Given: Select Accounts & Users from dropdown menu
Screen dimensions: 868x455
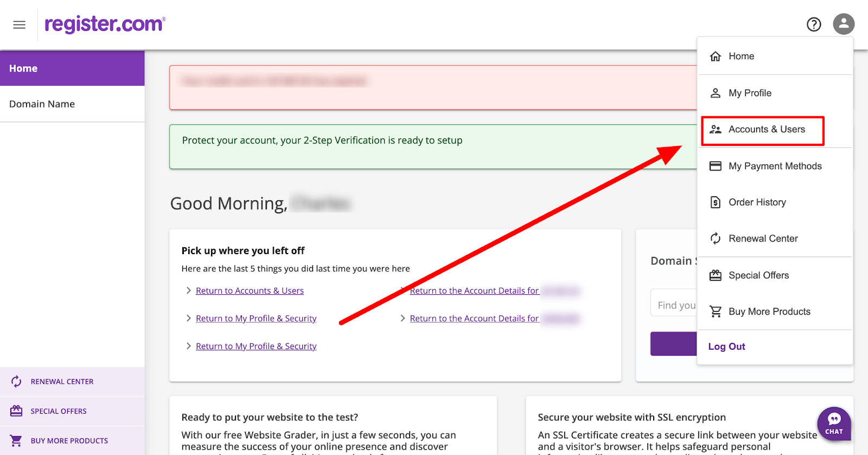Looking at the screenshot, I should [x=766, y=130].
